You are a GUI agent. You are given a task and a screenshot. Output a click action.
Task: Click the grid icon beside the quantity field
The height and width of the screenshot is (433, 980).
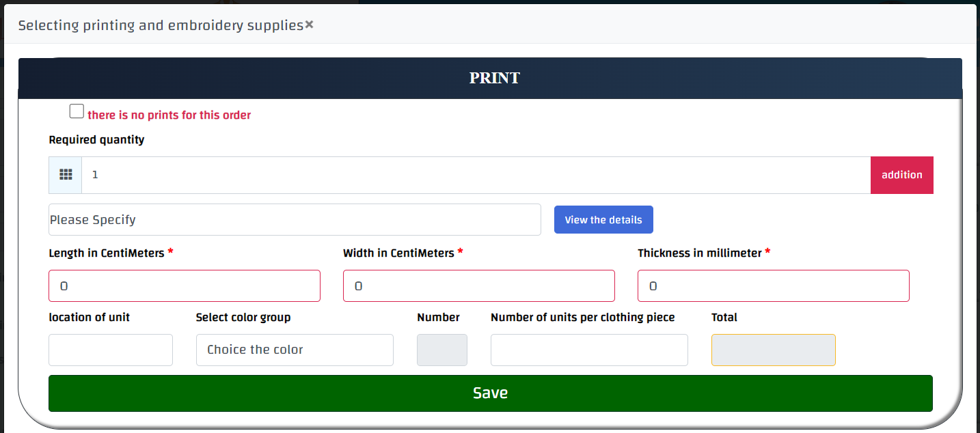[66, 175]
